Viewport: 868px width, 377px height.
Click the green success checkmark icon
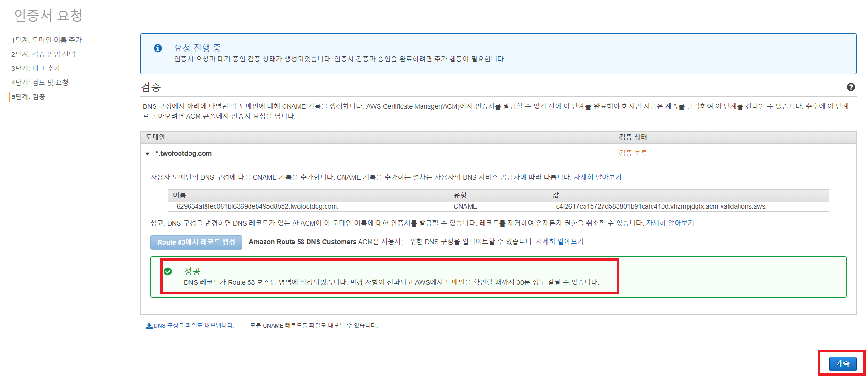tap(168, 272)
